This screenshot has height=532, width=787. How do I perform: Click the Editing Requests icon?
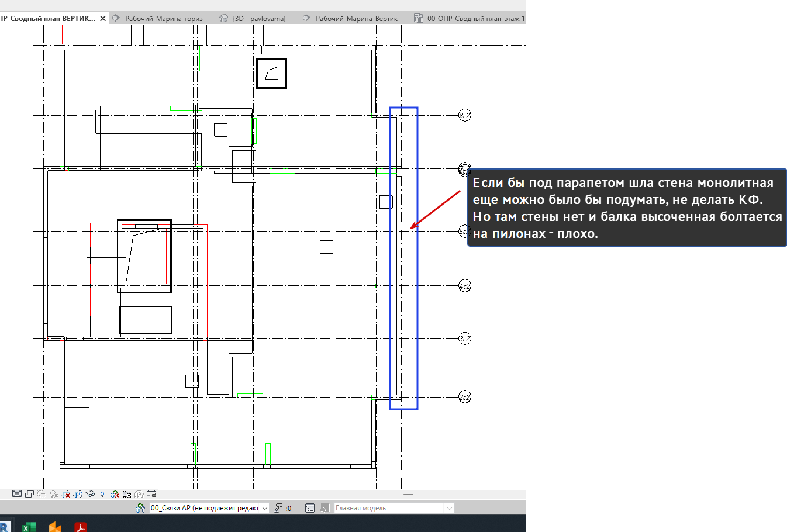pyautogui.click(x=278, y=508)
